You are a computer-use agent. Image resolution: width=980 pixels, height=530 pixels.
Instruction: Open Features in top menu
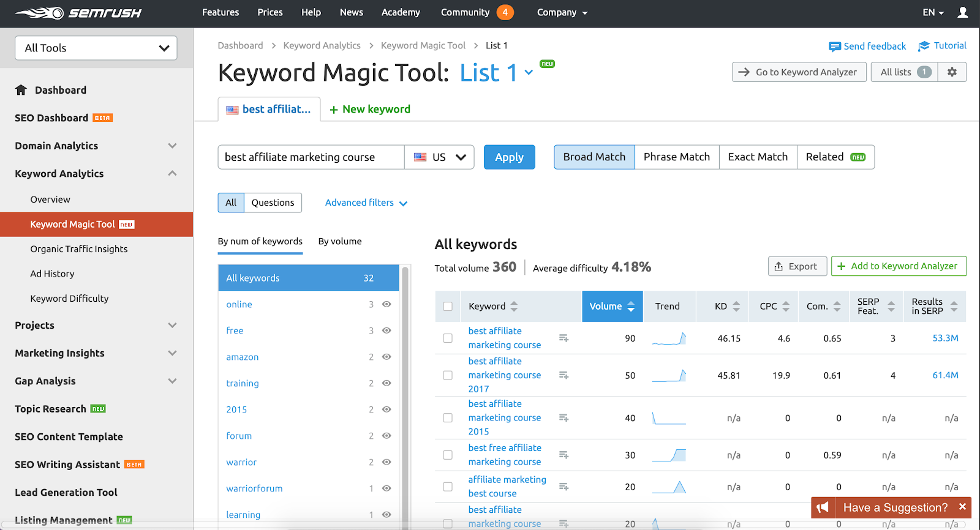221,12
